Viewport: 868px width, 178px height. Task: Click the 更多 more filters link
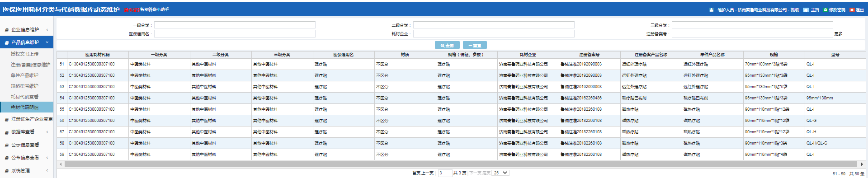(x=839, y=34)
